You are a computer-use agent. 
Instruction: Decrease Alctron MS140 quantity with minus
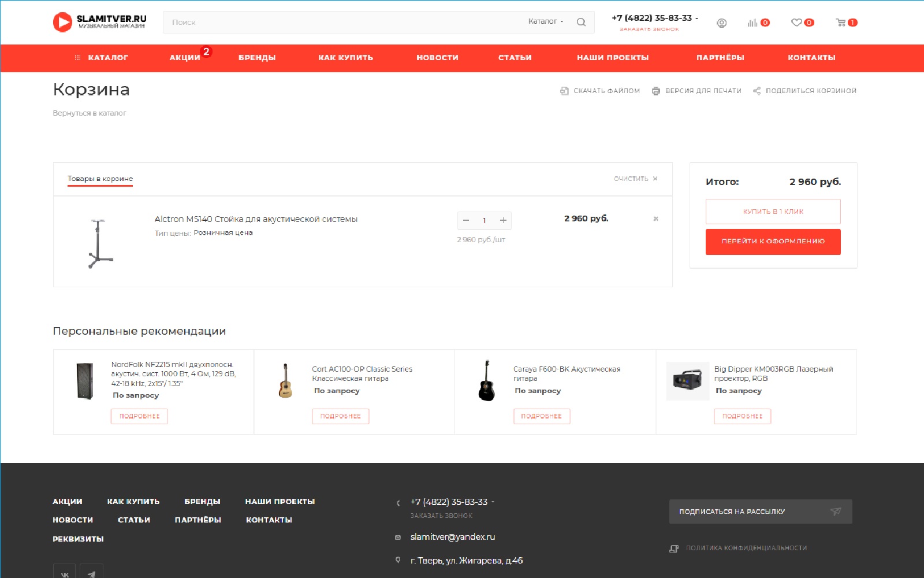pos(466,220)
